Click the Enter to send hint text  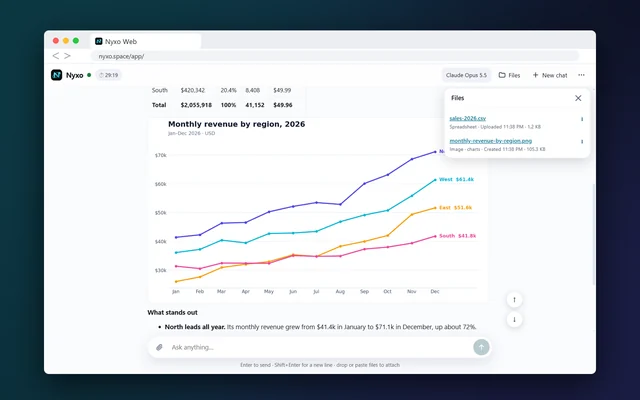tap(320, 365)
